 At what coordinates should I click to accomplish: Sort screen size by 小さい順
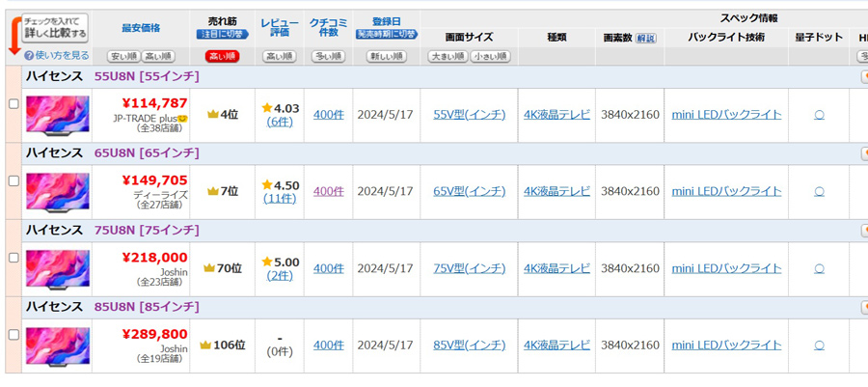(491, 56)
